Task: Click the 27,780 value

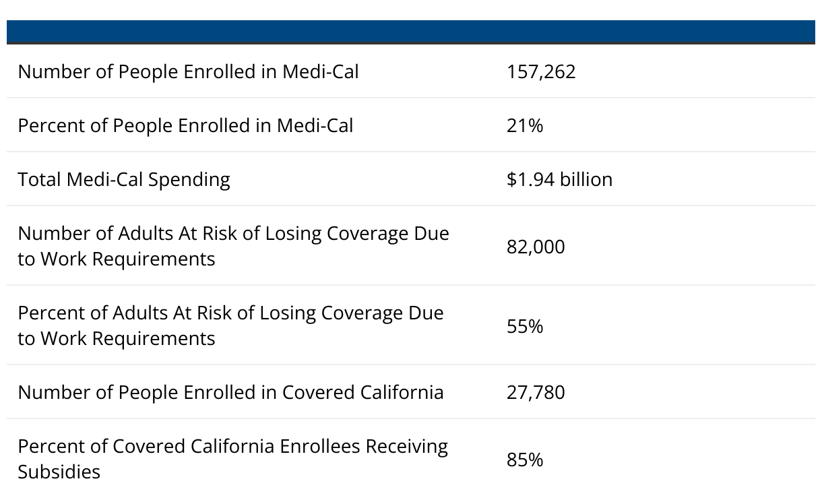Action: (x=536, y=392)
